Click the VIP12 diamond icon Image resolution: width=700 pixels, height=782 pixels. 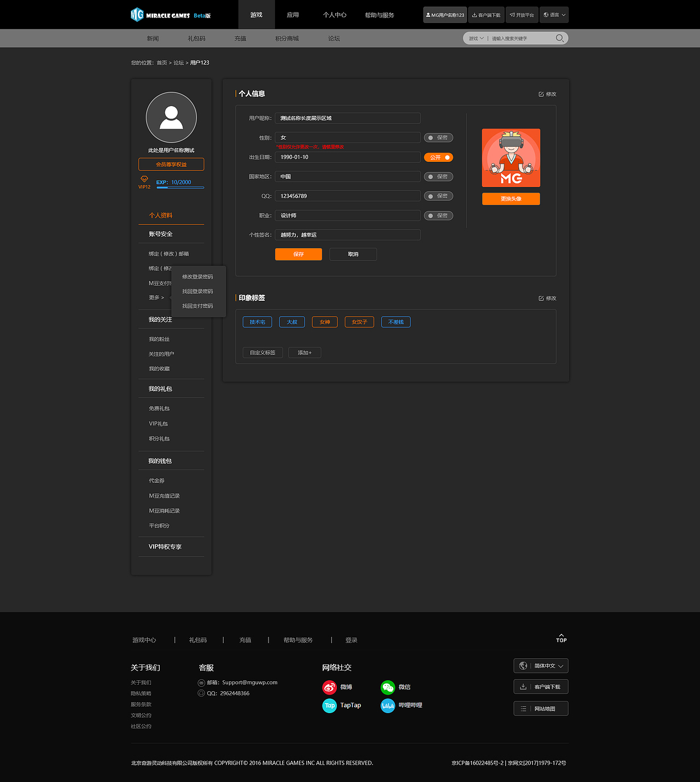144,179
